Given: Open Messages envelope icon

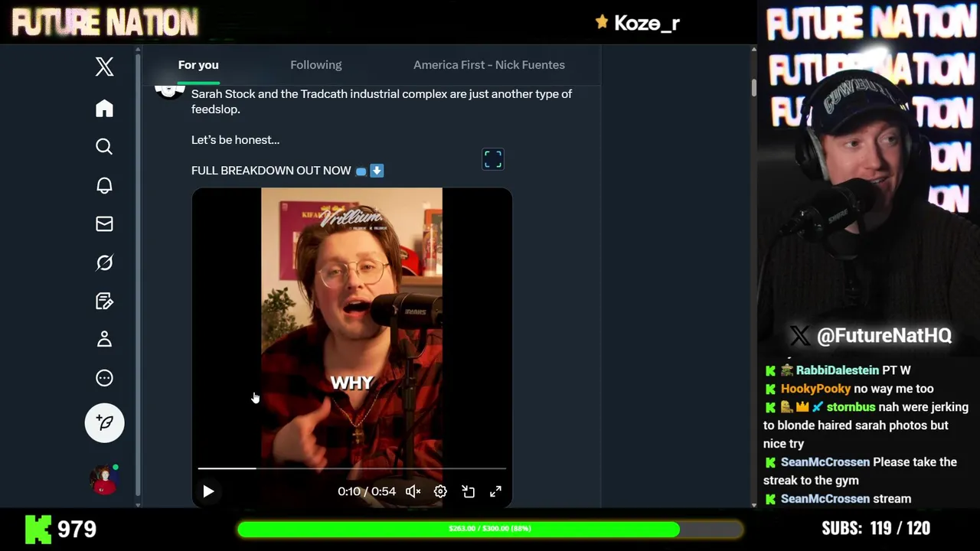Looking at the screenshot, I should [x=105, y=223].
